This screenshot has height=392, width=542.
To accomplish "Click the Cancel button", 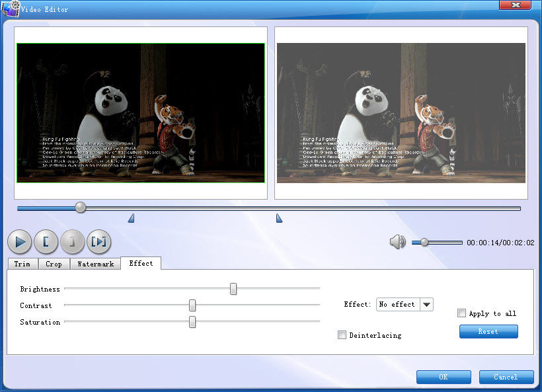I will click(x=506, y=377).
